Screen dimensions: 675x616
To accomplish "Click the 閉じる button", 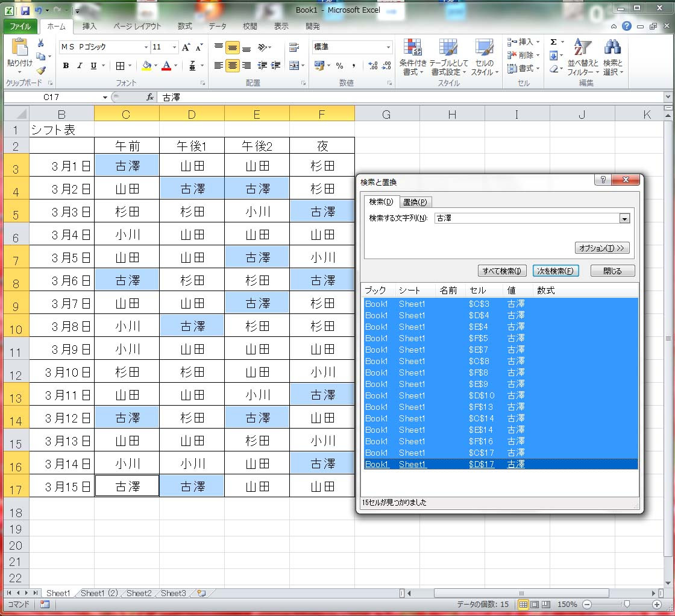I will pos(612,271).
